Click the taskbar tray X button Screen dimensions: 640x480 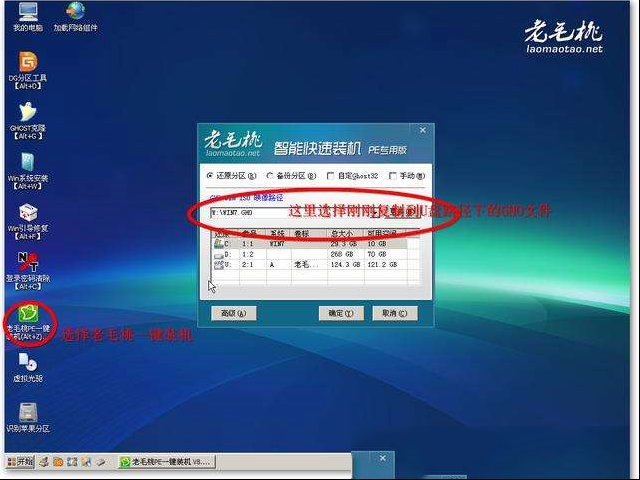coord(382,458)
